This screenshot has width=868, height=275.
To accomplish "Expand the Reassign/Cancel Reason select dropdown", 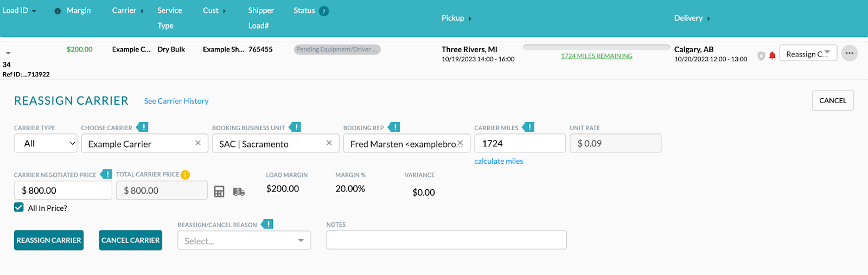I will 244,240.
